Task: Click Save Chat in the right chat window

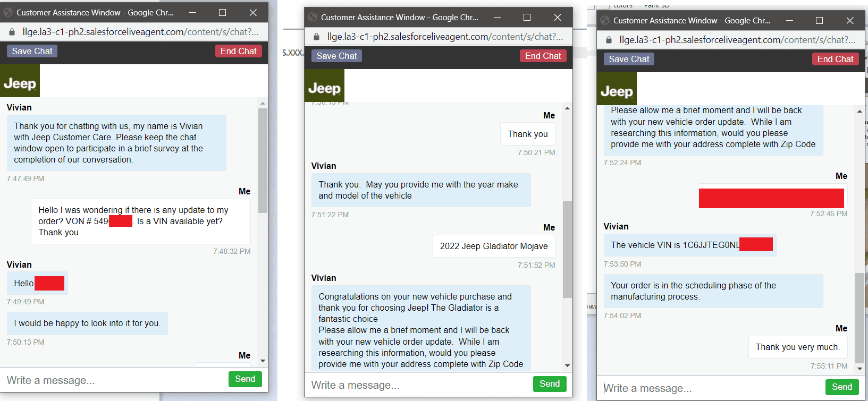Action: 629,59
